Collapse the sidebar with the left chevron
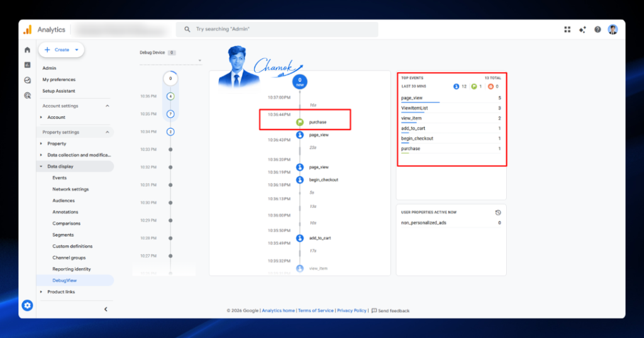 pyautogui.click(x=106, y=309)
